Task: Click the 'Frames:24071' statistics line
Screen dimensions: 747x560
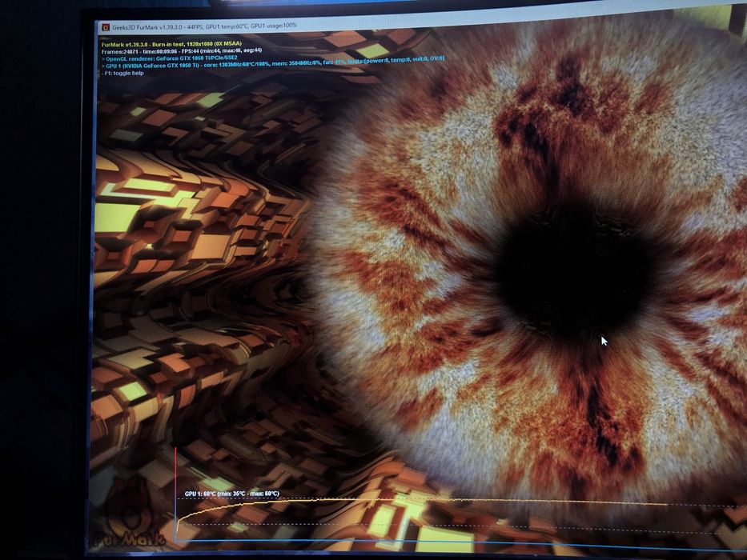Action: point(182,51)
